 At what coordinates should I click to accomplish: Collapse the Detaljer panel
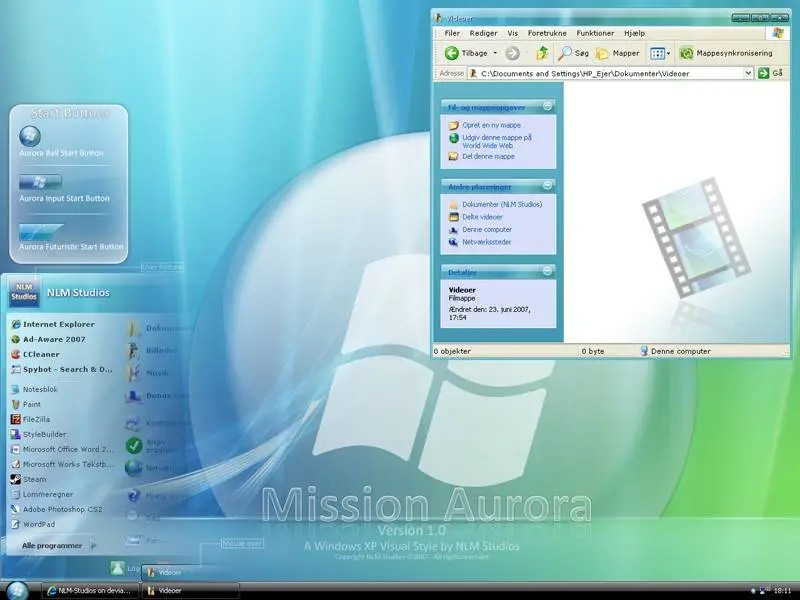(x=547, y=271)
